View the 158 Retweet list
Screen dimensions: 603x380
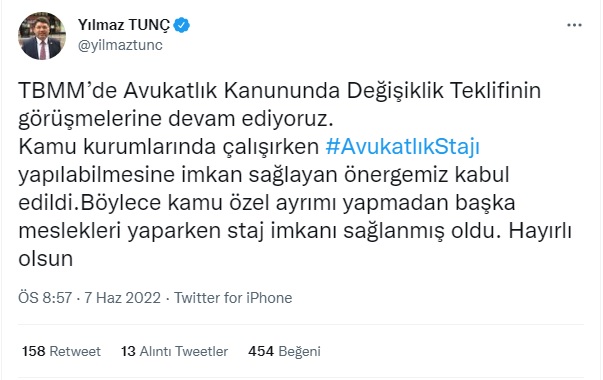(62, 351)
